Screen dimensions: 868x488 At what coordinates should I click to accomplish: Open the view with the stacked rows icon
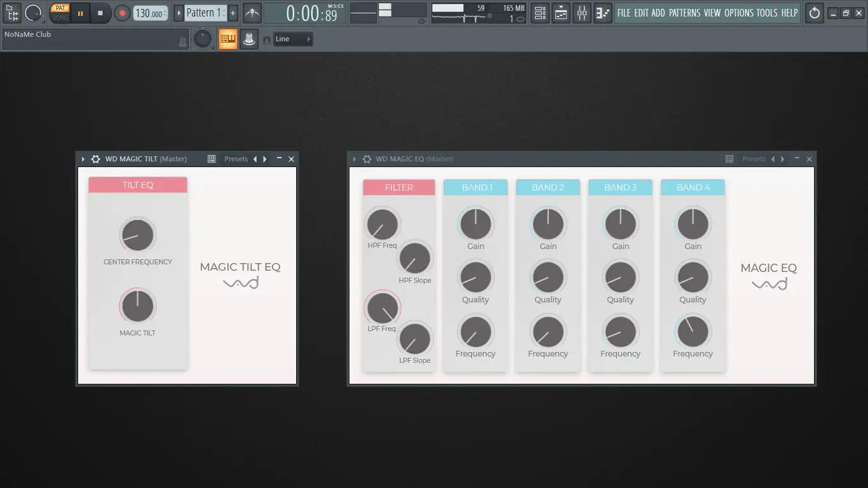click(x=539, y=13)
